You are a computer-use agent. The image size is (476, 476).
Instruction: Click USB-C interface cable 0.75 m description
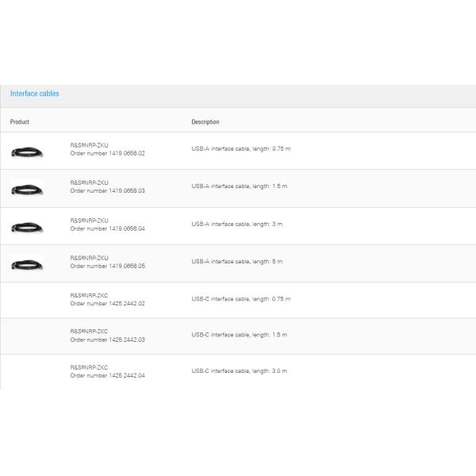[240, 299]
